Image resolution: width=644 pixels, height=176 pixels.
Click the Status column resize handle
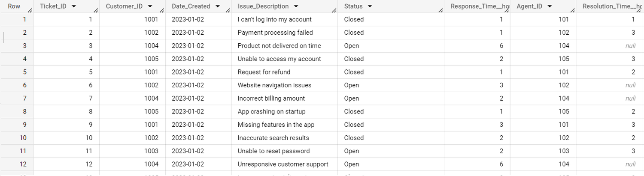click(440, 11)
